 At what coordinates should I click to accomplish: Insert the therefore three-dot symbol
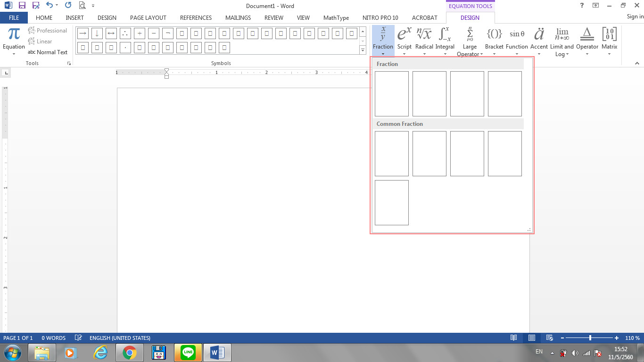click(125, 33)
